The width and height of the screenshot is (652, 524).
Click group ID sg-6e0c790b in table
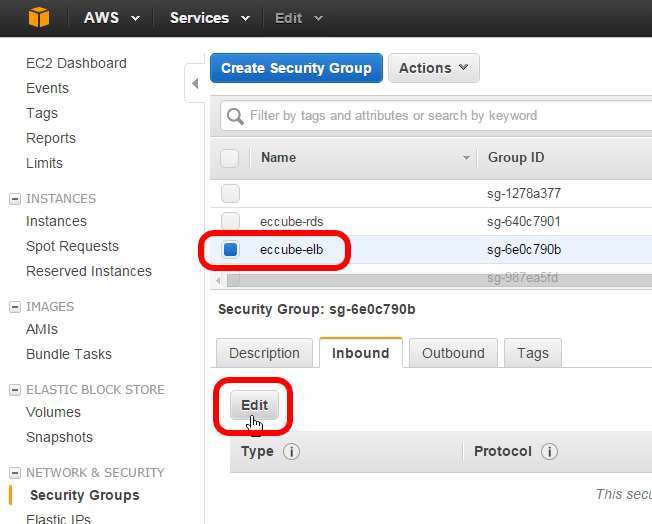click(524, 250)
